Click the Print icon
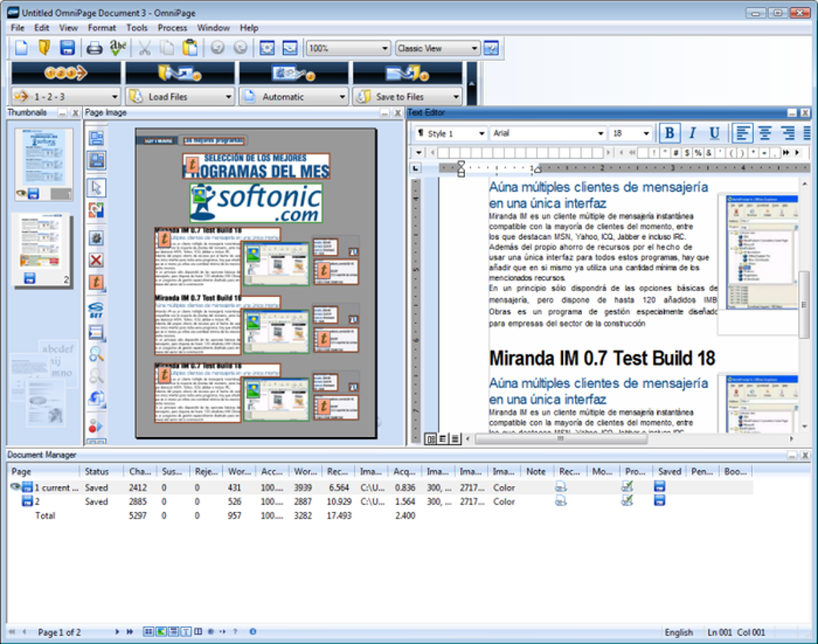Viewport: 818px width, 644px height. click(95, 49)
